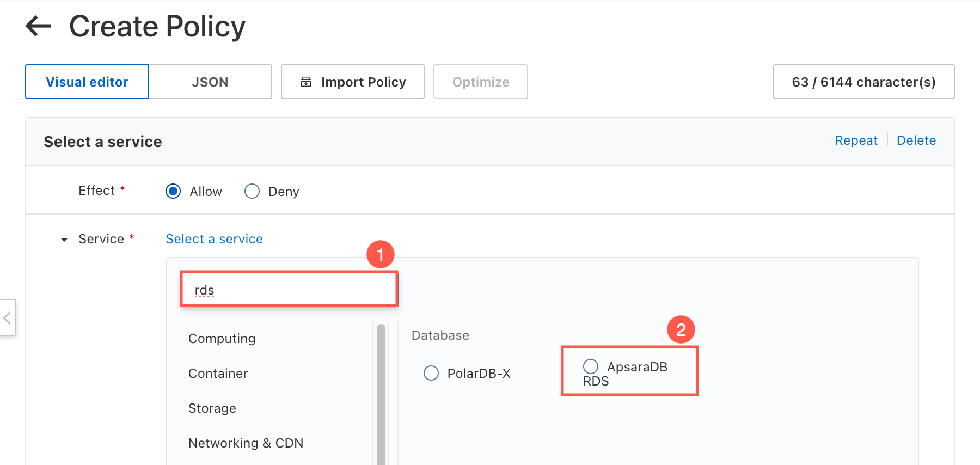Viewport: 980px width, 465px height.
Task: Select the ApsaraDB RDS radio button
Action: tap(591, 366)
